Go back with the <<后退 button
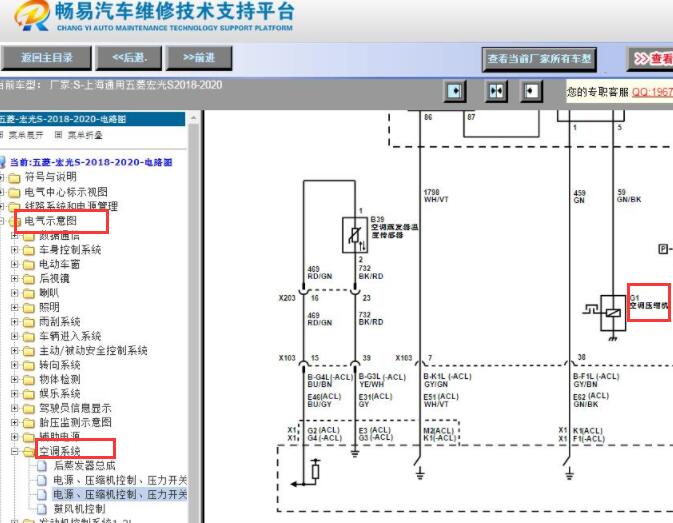 129,58
